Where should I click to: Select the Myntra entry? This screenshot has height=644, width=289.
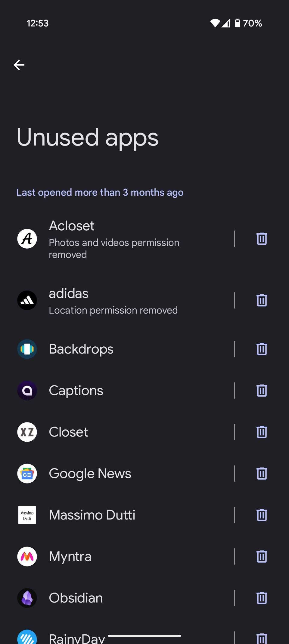tap(114, 557)
